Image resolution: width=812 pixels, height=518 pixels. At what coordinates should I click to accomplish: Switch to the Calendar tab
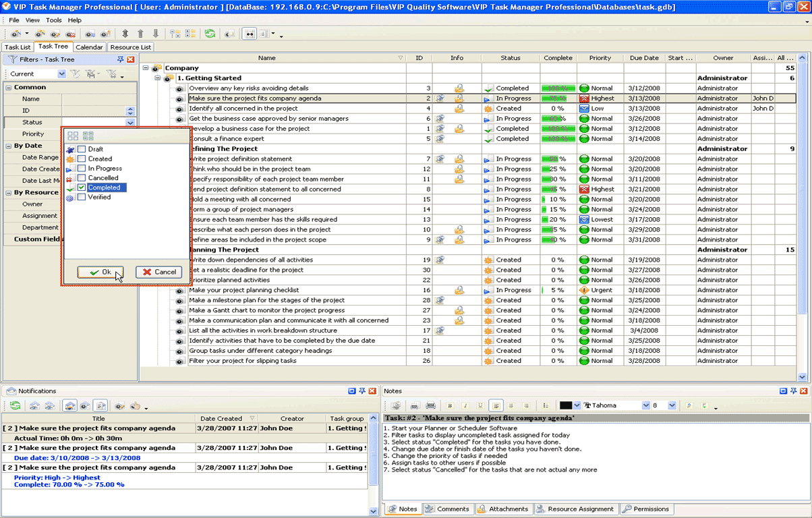[x=89, y=47]
